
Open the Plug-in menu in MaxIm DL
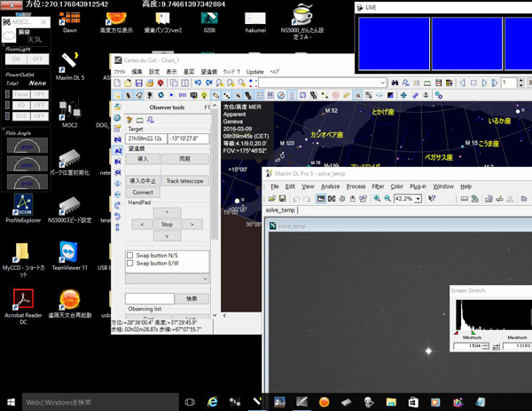pos(418,186)
